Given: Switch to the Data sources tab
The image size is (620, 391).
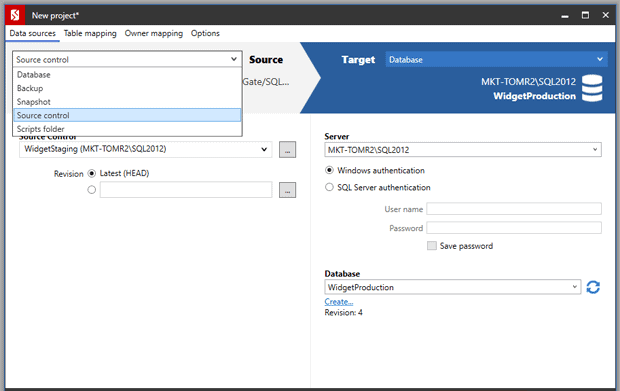Looking at the screenshot, I should pyautogui.click(x=32, y=33).
